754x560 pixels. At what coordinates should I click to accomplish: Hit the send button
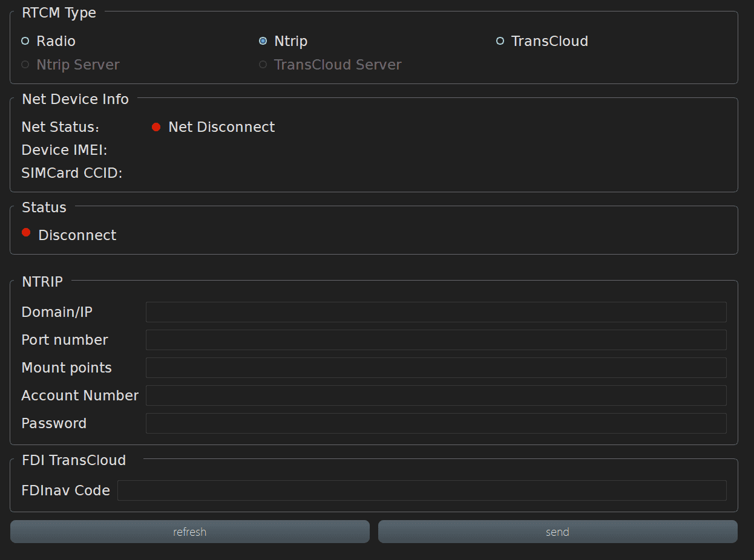click(557, 532)
